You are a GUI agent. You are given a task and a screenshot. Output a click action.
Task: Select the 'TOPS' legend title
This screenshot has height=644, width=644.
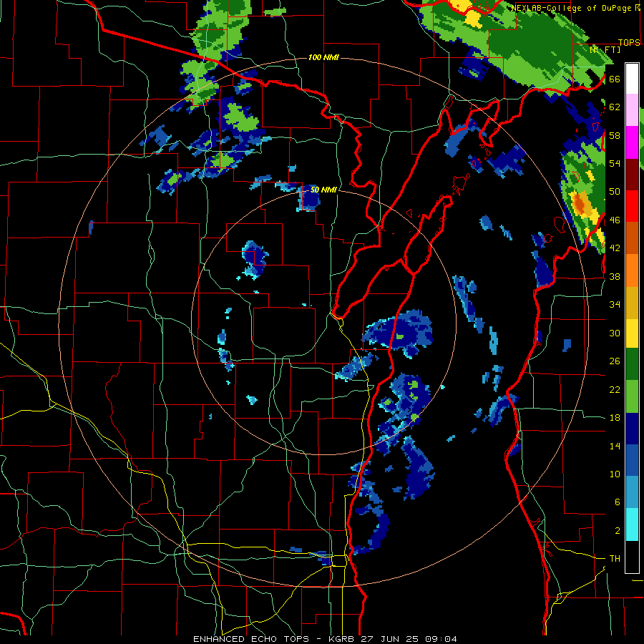click(x=629, y=42)
